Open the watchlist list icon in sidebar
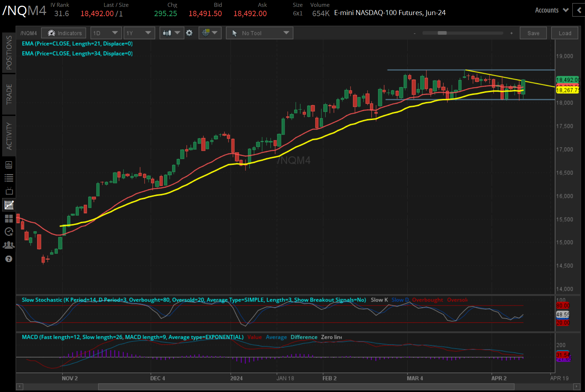This screenshot has width=585, height=392. point(9,178)
